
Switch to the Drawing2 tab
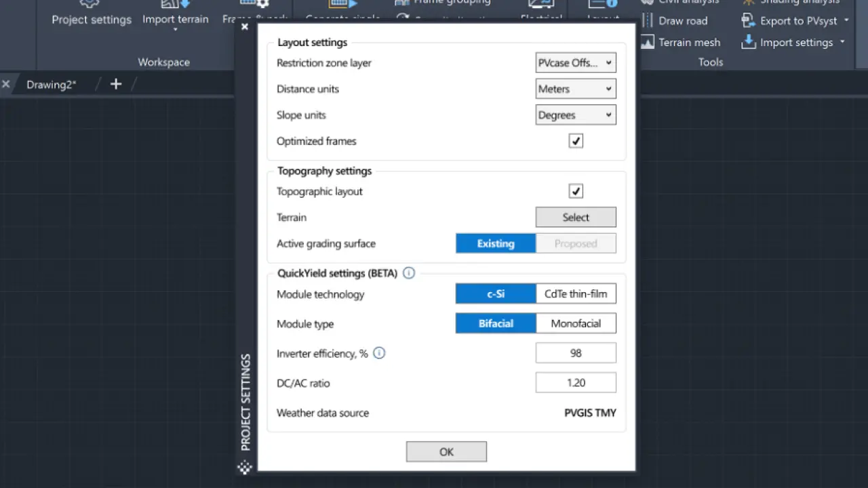tap(52, 85)
